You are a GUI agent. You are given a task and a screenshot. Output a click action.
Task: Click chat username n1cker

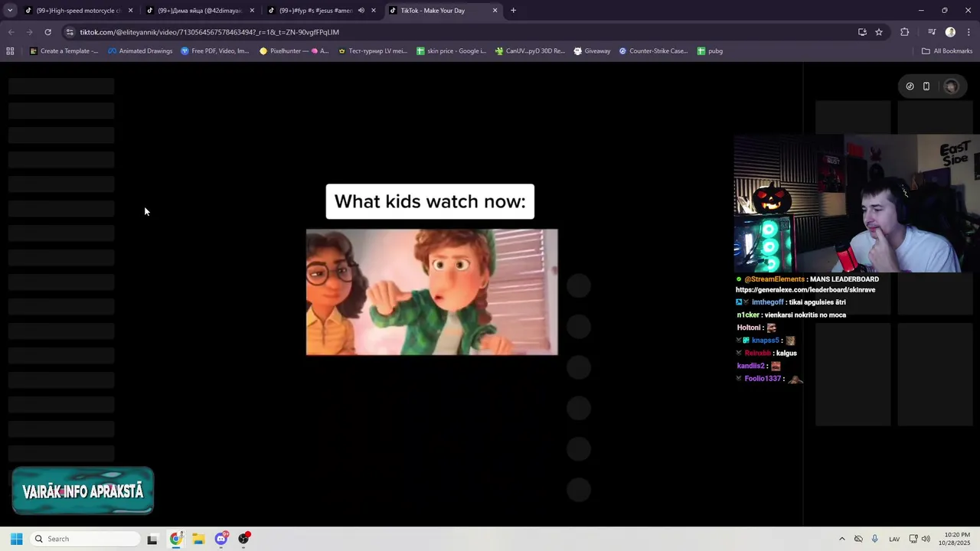(x=748, y=315)
